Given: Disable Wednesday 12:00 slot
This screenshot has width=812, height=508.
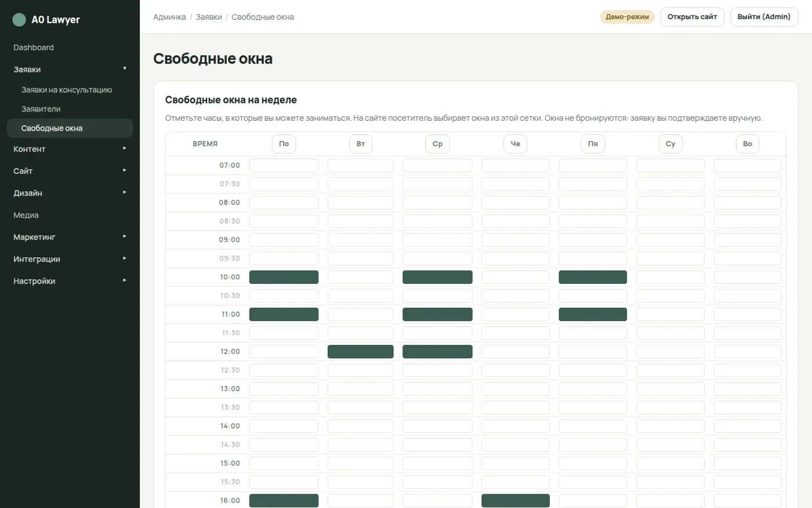Looking at the screenshot, I should click(x=437, y=352).
